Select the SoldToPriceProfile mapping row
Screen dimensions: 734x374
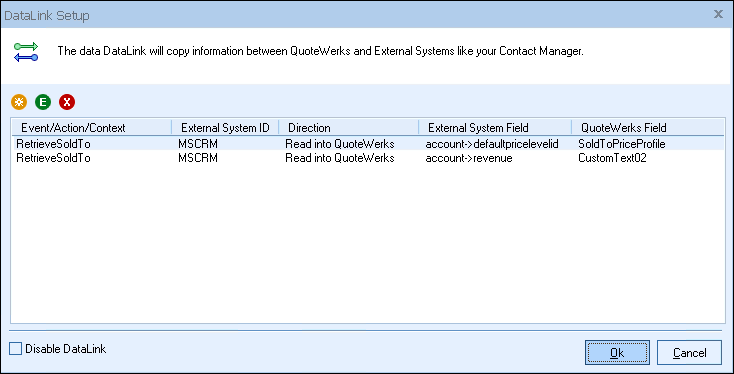click(368, 144)
